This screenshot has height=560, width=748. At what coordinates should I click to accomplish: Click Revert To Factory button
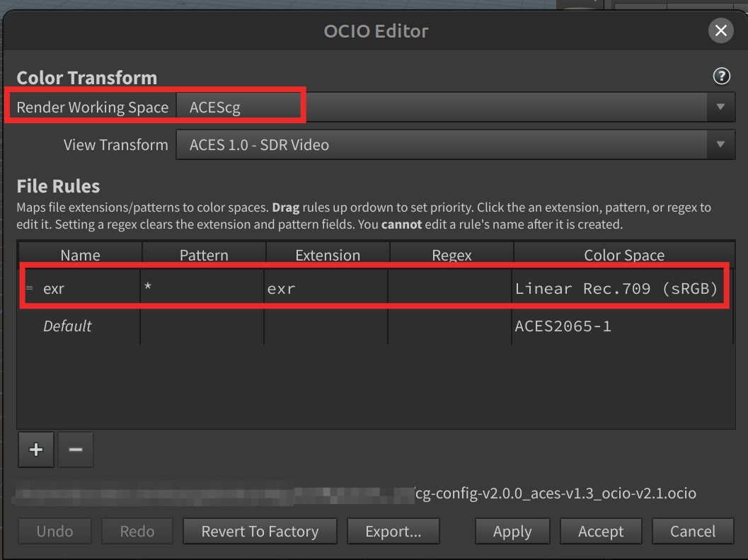[x=260, y=531]
